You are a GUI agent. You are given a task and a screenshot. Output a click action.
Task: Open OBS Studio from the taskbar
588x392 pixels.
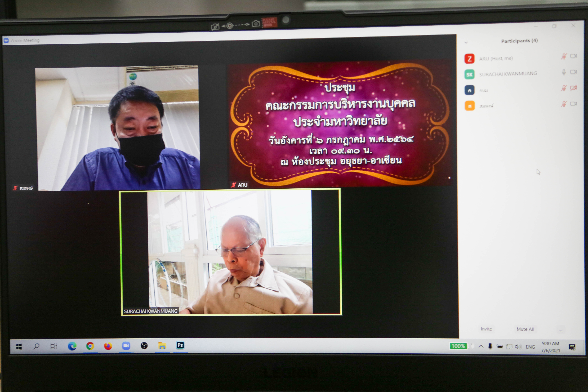(144, 346)
